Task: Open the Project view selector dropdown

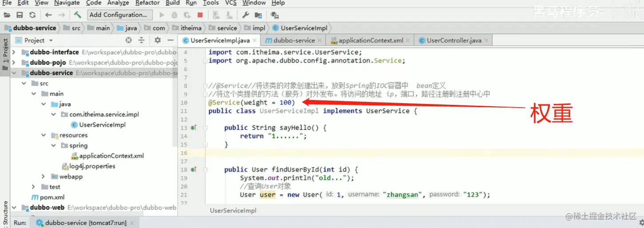Action: click(35, 40)
